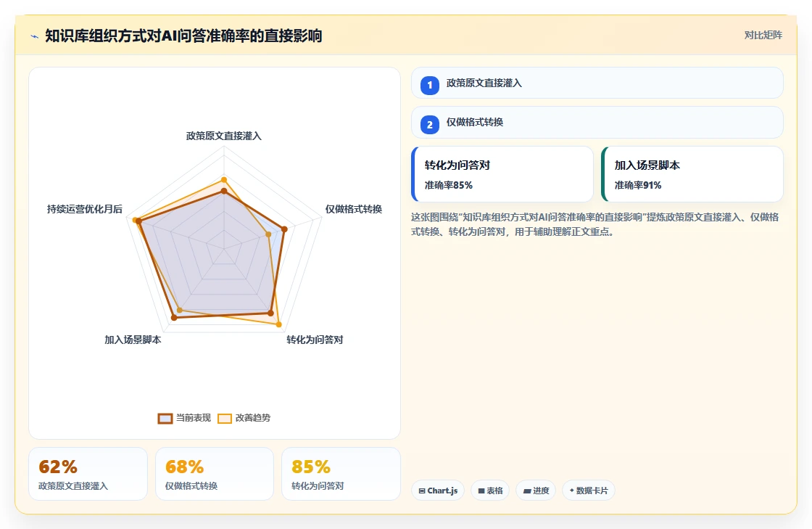Click the 准确率85% text
The image size is (812, 529).
pos(449,186)
